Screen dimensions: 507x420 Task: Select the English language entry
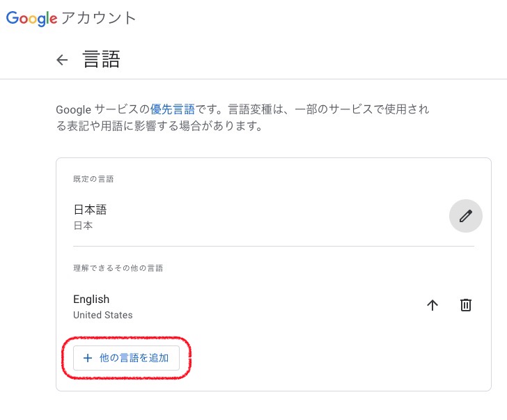click(x=91, y=300)
